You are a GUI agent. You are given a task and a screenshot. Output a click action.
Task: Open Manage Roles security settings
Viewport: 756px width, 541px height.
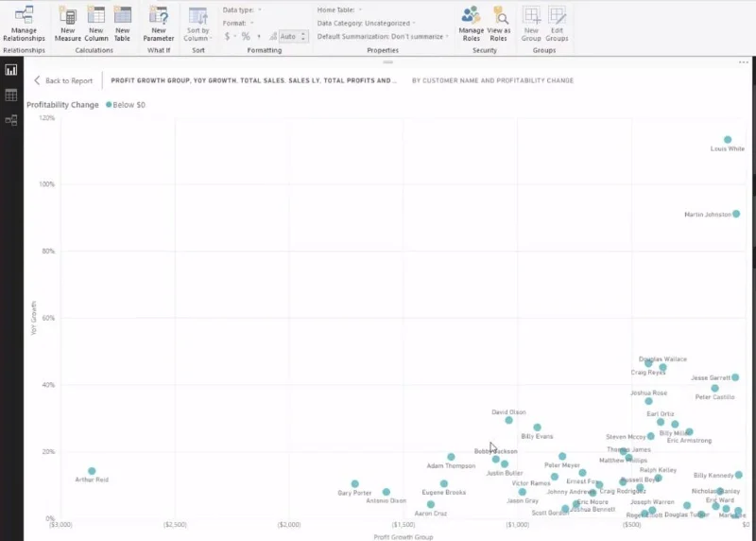tap(471, 24)
